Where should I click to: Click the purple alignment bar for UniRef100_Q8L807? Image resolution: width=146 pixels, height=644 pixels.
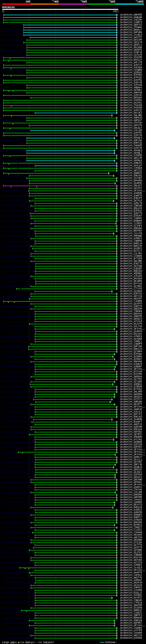coord(60,186)
